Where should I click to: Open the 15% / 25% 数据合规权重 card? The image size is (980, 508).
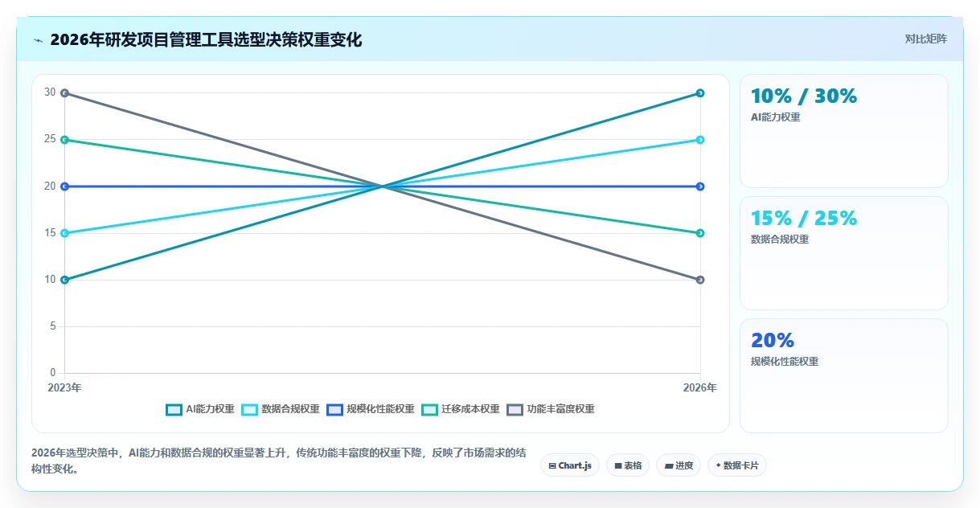pyautogui.click(x=844, y=253)
